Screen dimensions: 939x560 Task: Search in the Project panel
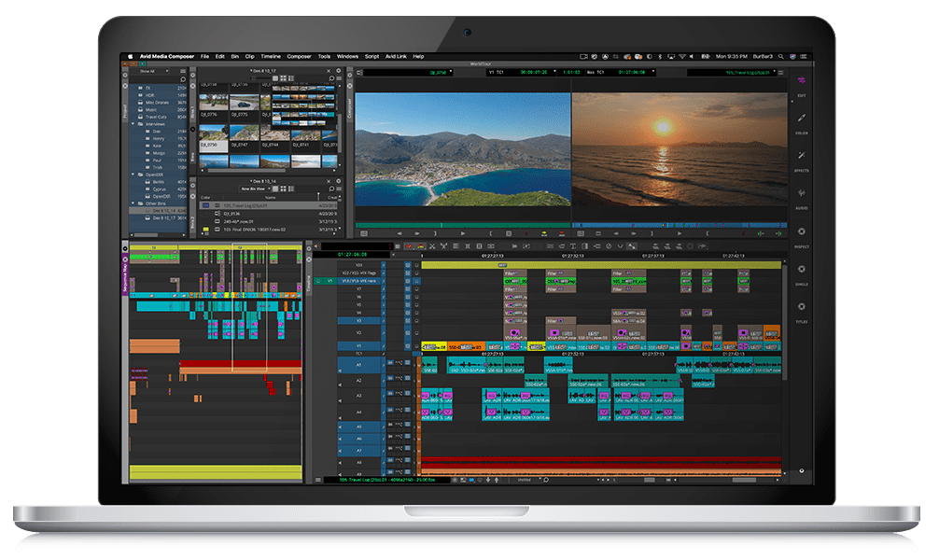click(x=183, y=79)
